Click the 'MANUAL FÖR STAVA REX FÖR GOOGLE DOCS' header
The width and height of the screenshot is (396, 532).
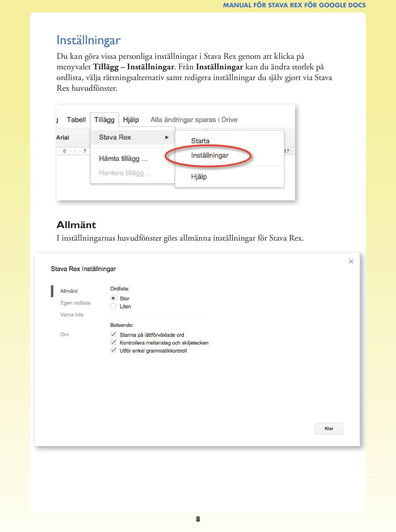click(295, 5)
